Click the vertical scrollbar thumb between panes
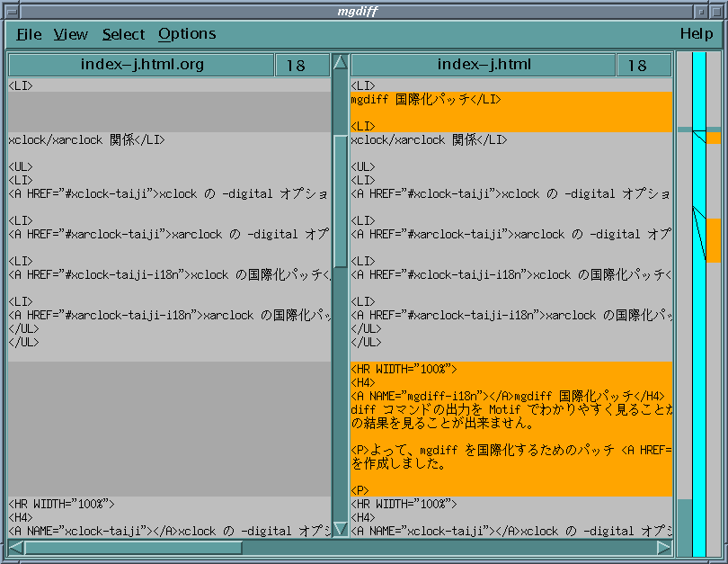Screen dimensions: 728x564 pyautogui.click(x=340, y=198)
